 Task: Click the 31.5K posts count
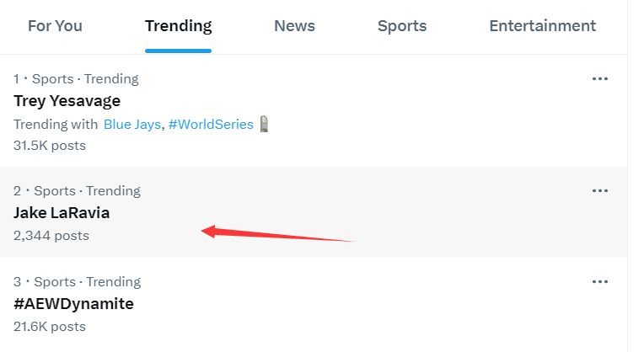pyautogui.click(x=50, y=145)
